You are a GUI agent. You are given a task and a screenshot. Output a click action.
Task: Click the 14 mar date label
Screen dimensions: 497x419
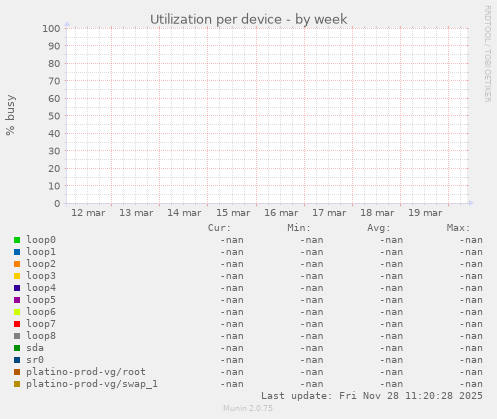[184, 213]
